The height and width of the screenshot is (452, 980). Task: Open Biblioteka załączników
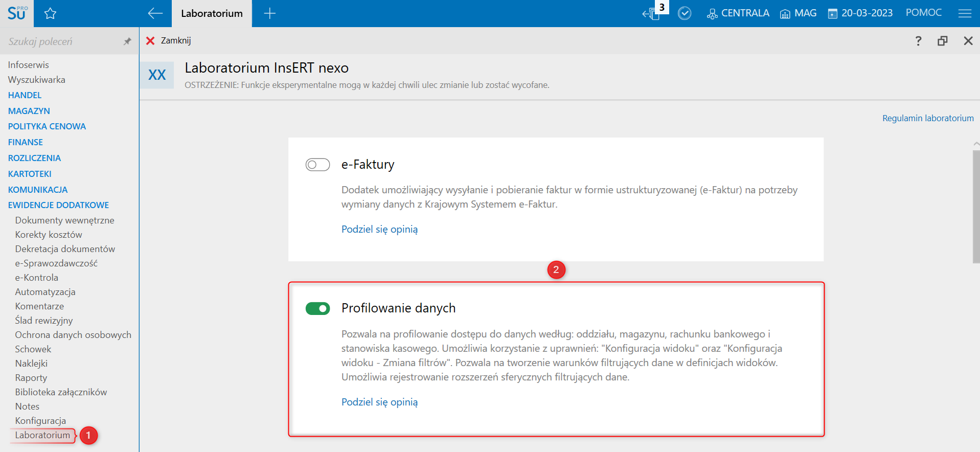click(61, 392)
